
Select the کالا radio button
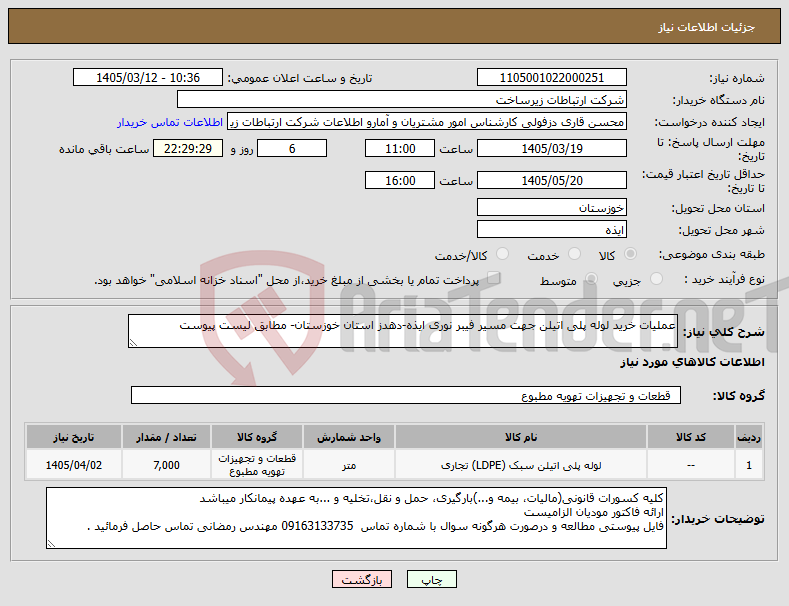pos(630,254)
